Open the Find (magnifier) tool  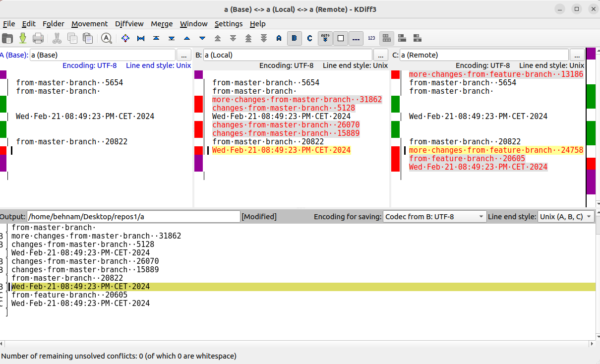click(106, 38)
